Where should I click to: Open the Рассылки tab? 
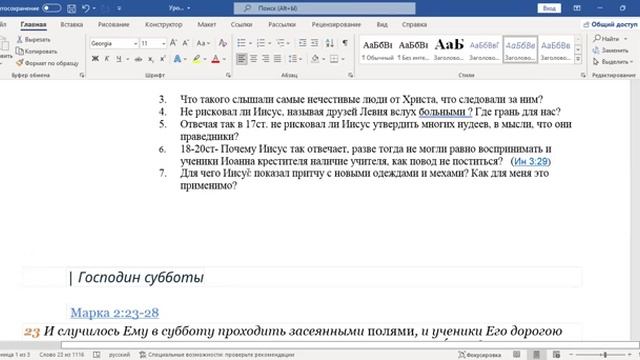(x=282, y=24)
